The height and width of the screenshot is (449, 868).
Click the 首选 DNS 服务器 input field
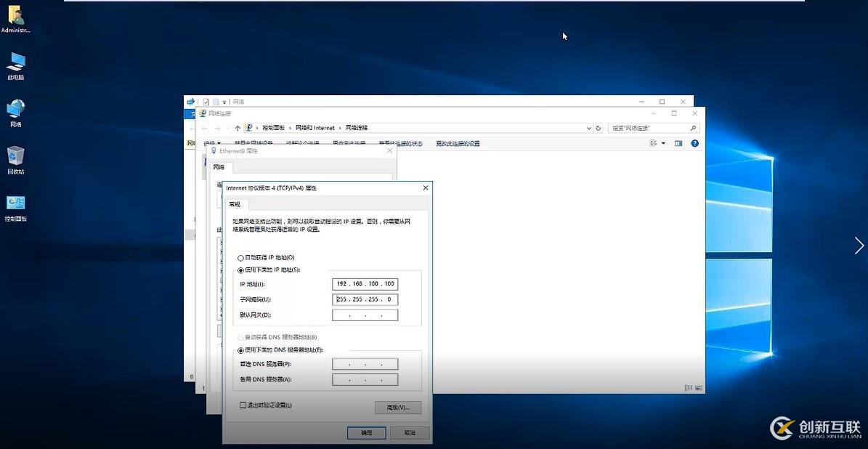click(x=365, y=364)
